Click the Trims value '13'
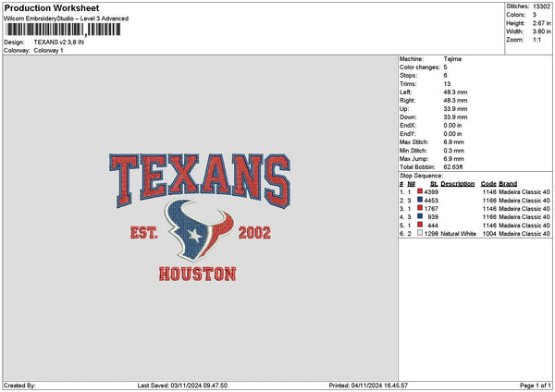 coord(447,84)
